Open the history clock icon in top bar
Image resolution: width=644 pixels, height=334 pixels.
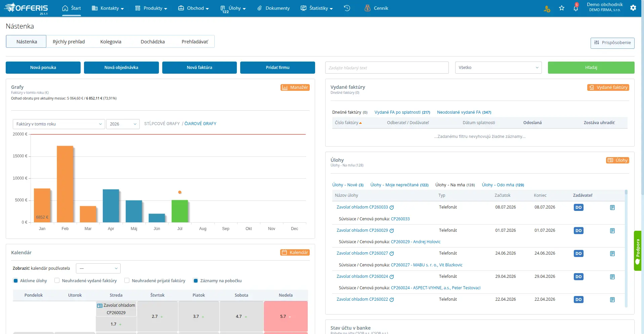click(x=347, y=8)
